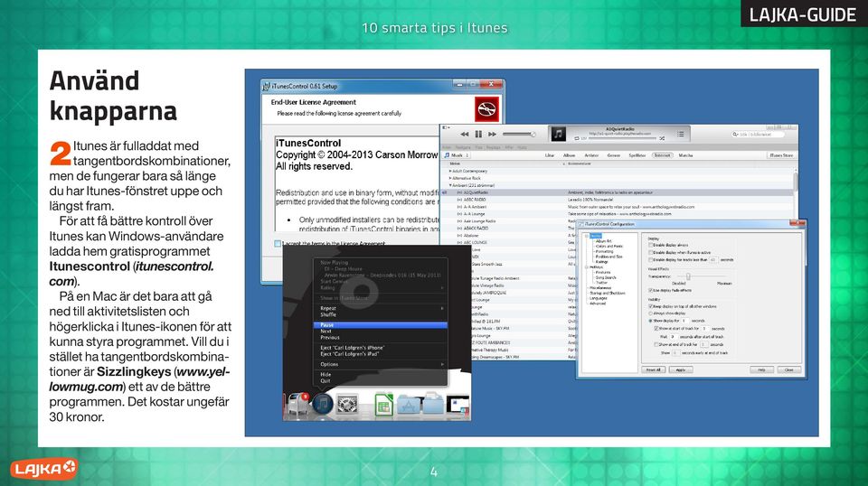Click Help in configuration dialog
Image resolution: width=868 pixels, height=486 pixels.
(761, 369)
